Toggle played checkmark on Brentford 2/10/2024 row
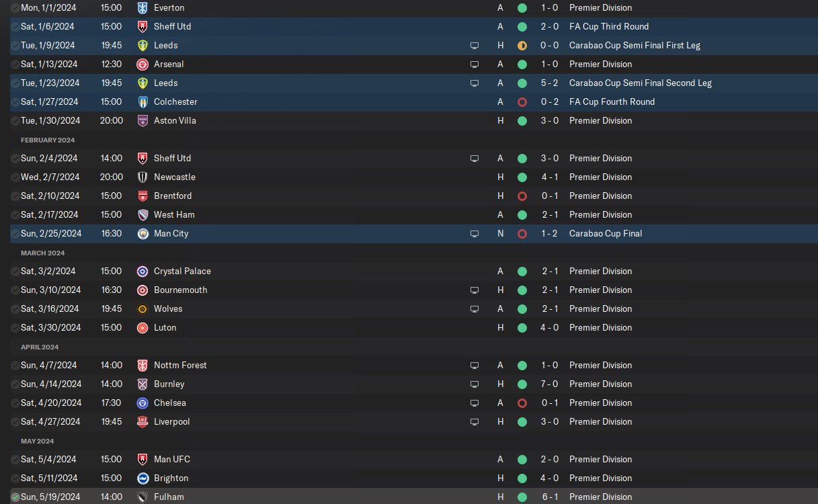 15,196
